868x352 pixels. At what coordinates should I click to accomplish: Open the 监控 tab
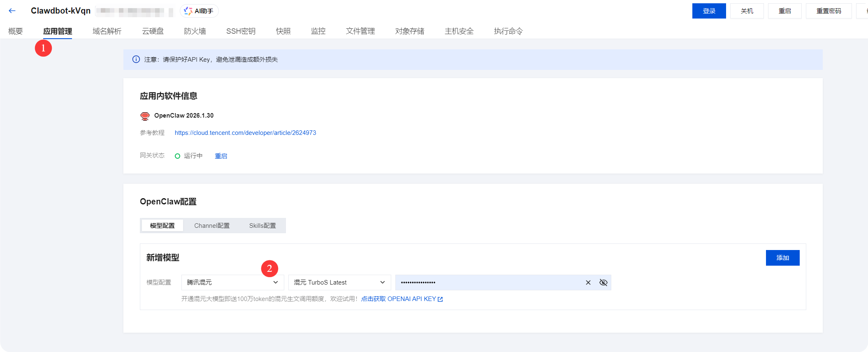coord(318,31)
